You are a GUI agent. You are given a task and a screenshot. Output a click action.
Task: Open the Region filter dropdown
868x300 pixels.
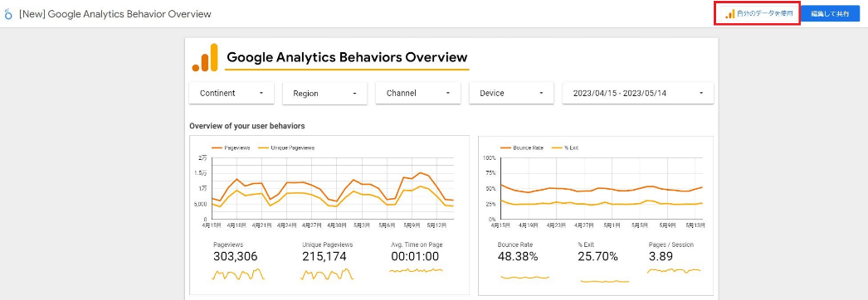pos(325,94)
